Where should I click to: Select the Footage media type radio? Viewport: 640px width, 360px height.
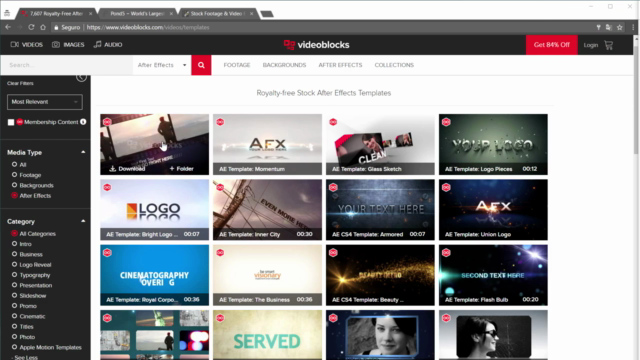click(x=14, y=175)
